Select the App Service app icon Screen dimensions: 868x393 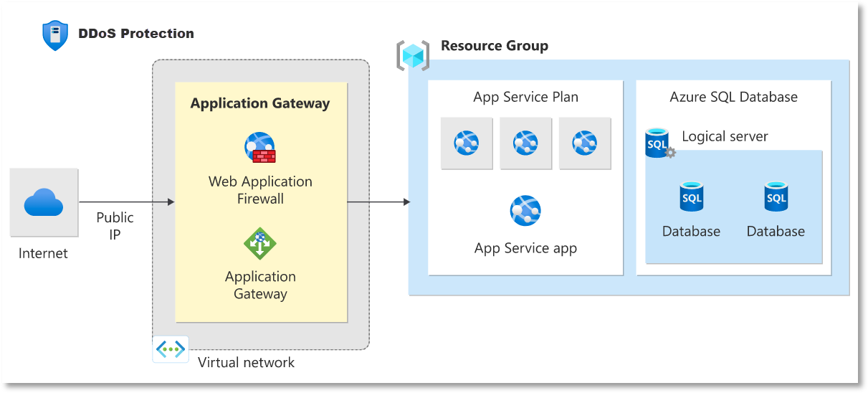coord(525,211)
